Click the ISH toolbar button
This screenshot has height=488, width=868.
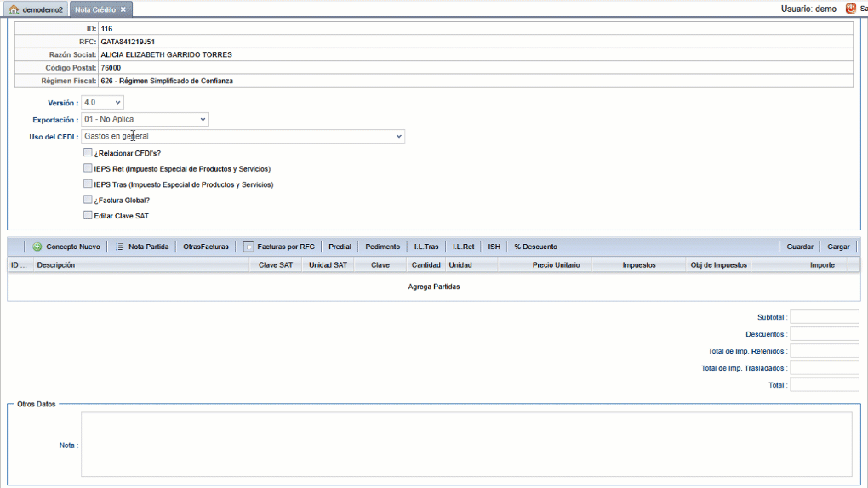494,247
